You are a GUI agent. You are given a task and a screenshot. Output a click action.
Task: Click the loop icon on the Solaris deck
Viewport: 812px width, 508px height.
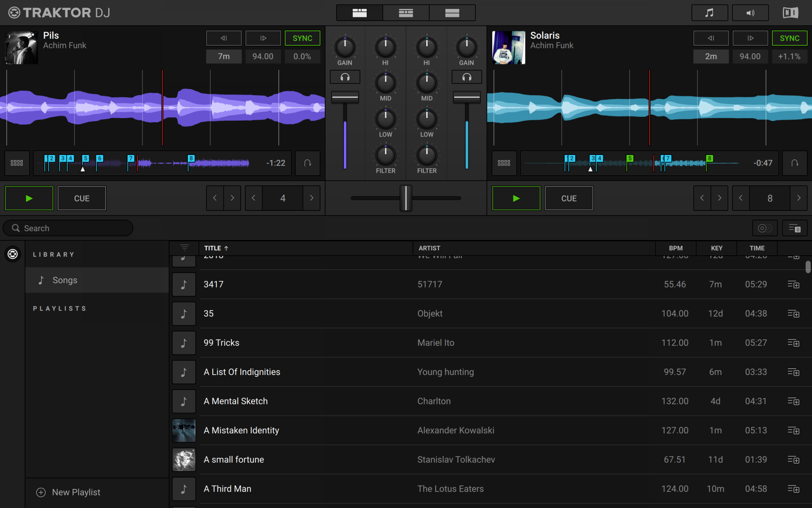(x=795, y=163)
